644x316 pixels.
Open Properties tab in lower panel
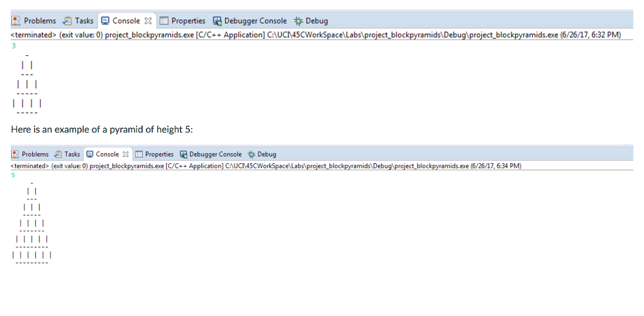[x=155, y=155]
